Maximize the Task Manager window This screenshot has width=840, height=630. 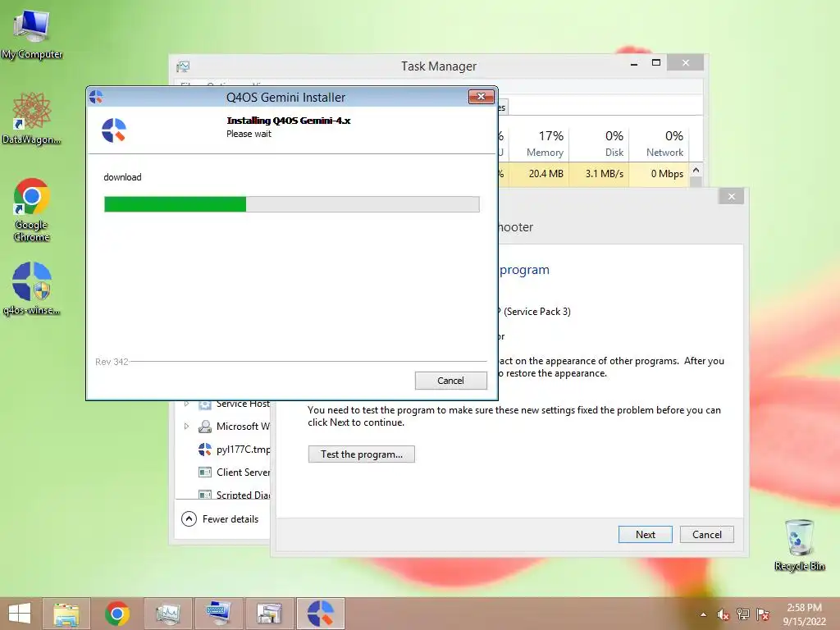click(655, 62)
